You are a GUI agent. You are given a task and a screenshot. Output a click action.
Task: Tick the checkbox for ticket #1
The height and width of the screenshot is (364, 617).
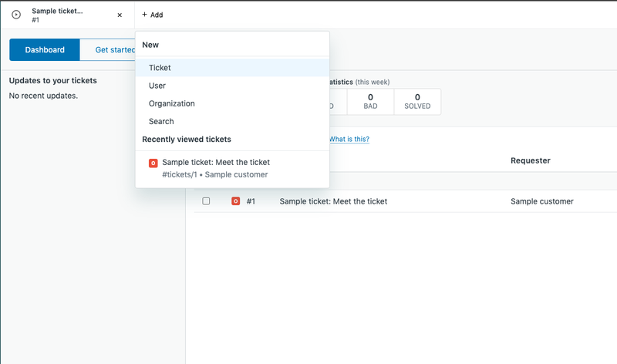tap(206, 201)
